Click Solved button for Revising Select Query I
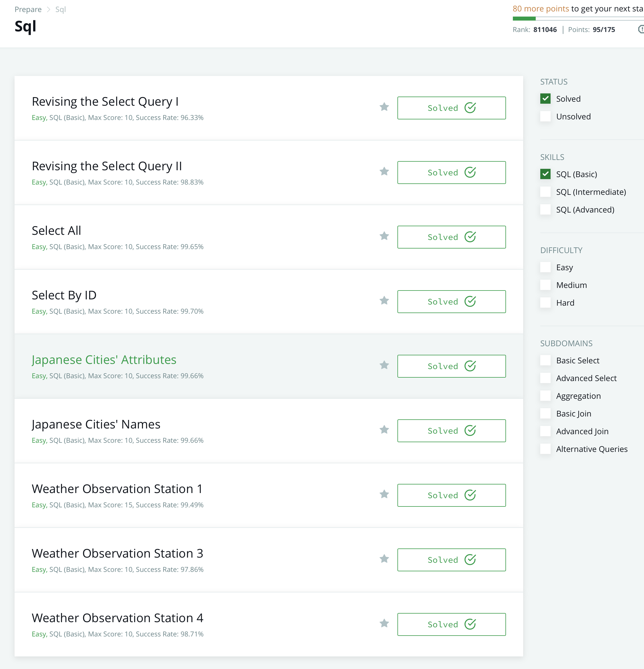 coord(451,108)
